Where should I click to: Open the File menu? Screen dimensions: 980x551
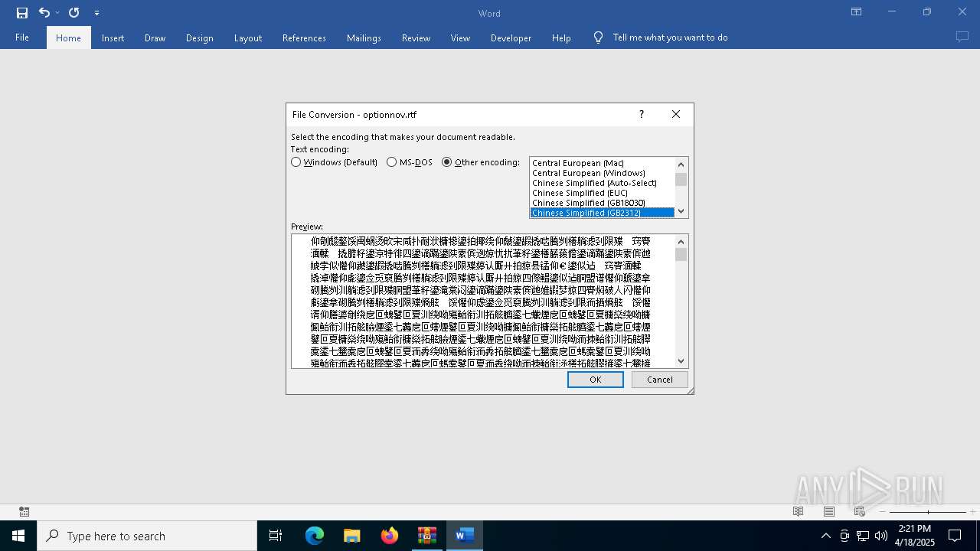tap(22, 37)
